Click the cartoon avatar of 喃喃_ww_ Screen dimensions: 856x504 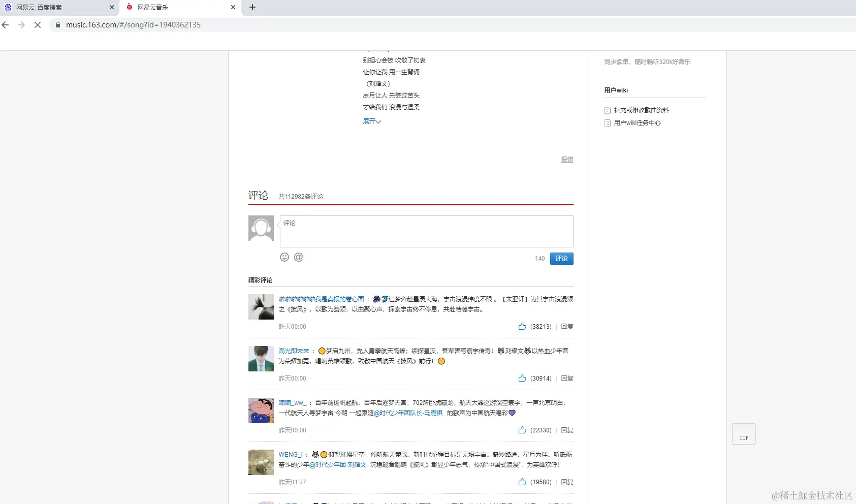click(x=261, y=411)
